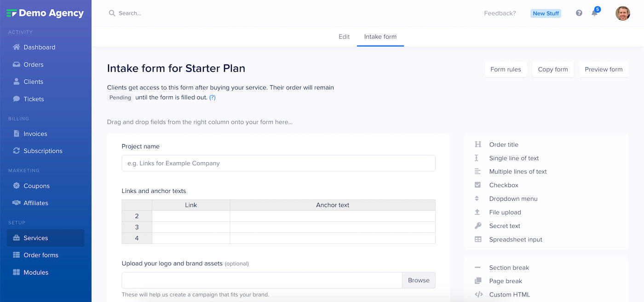Click the Feedback? link
644x302 pixels.
point(500,13)
